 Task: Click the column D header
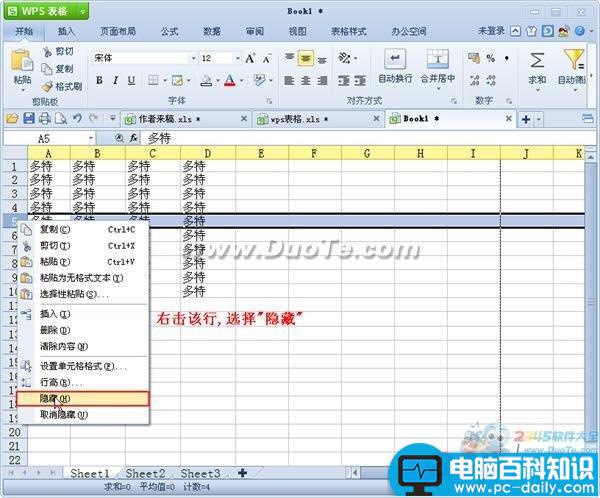[208, 153]
